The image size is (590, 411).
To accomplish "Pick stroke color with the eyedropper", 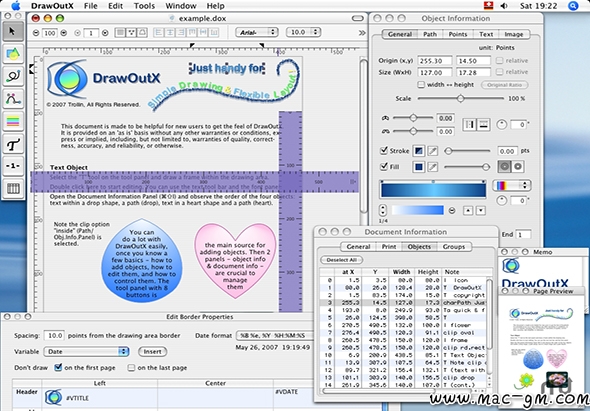I will pos(433,151).
